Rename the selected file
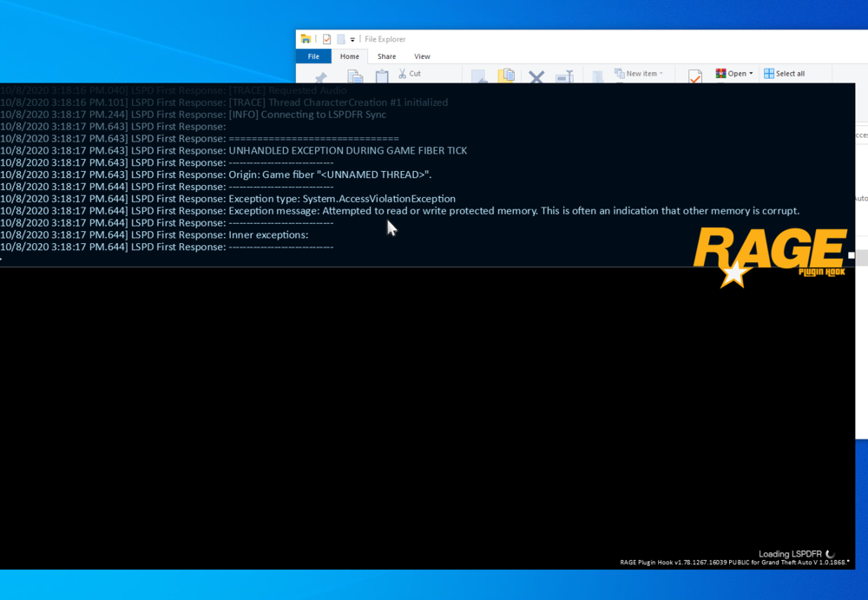Viewport: 868px width, 600px height. coord(564,75)
